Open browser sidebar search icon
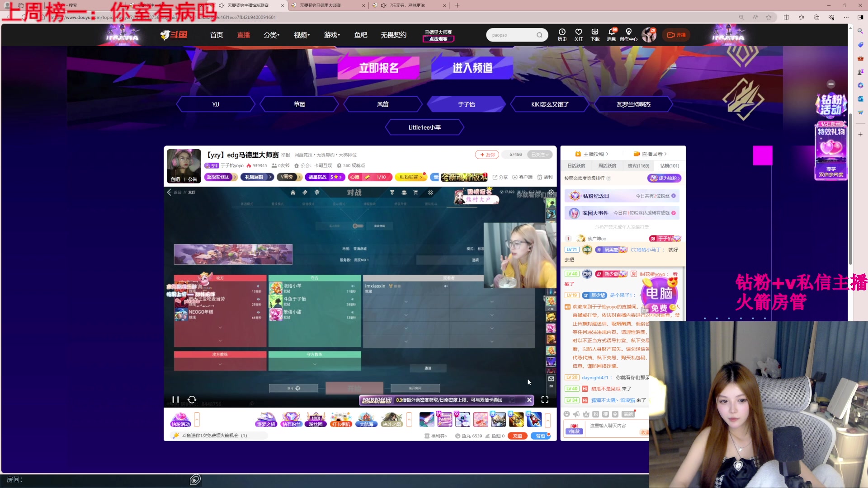This screenshot has width=868, height=488. tap(860, 31)
